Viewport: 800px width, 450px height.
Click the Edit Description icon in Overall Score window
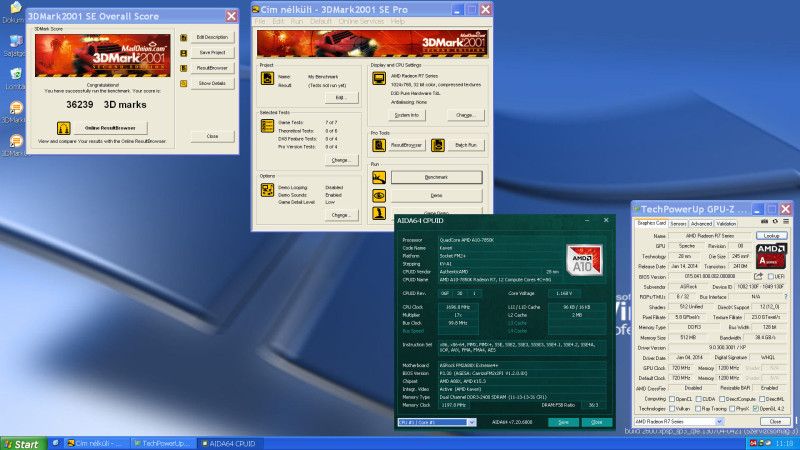[184, 38]
